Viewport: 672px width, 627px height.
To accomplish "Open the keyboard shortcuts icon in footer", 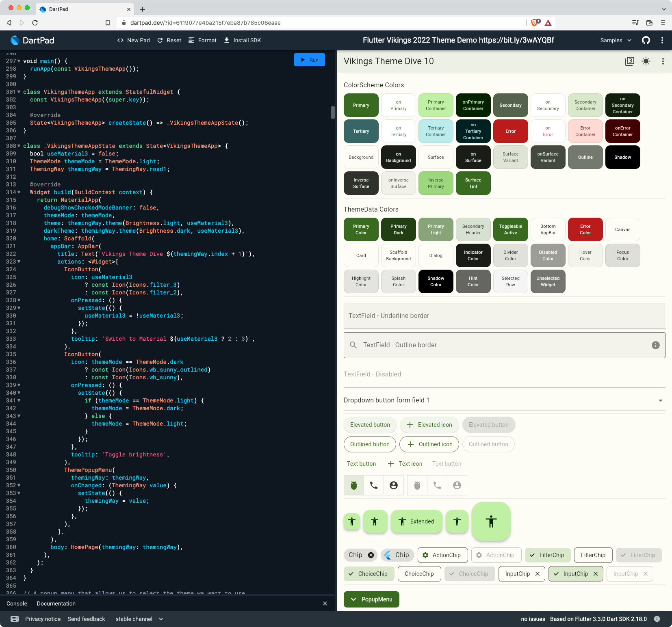I will pyautogui.click(x=15, y=619).
